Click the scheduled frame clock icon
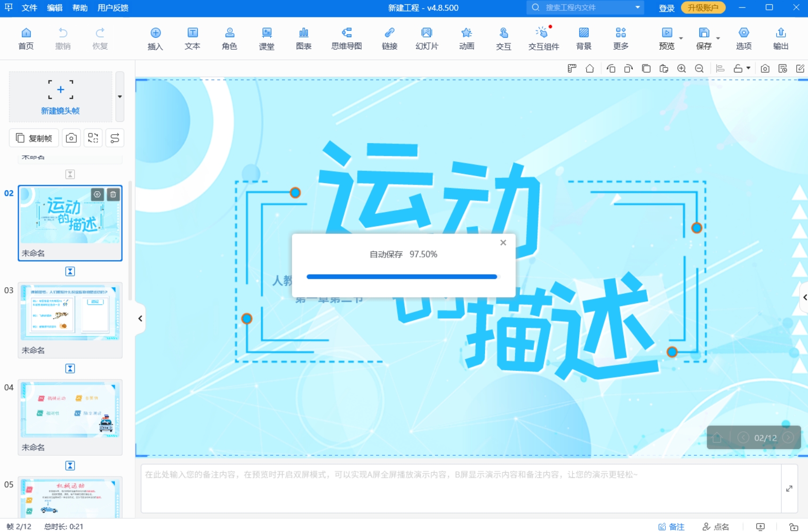Viewport: 808px width, 532px height. tap(783, 68)
